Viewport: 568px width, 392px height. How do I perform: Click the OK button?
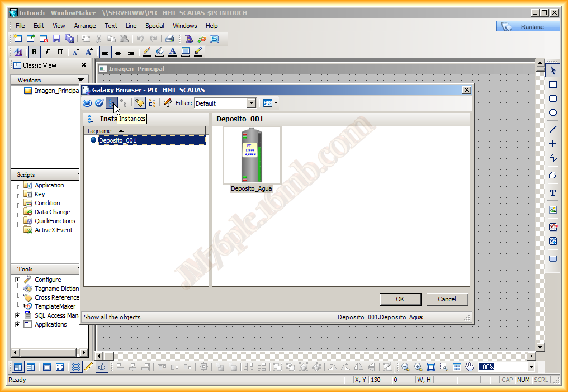tap(400, 299)
